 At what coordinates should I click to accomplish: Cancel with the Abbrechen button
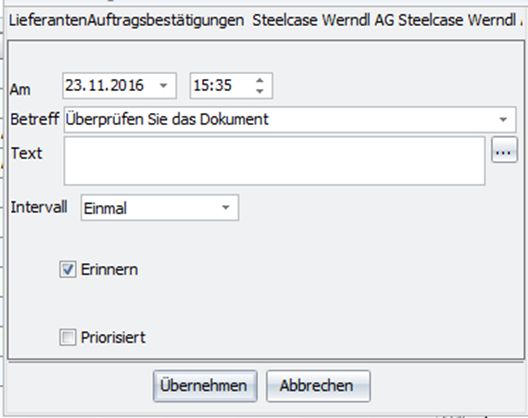coord(318,386)
